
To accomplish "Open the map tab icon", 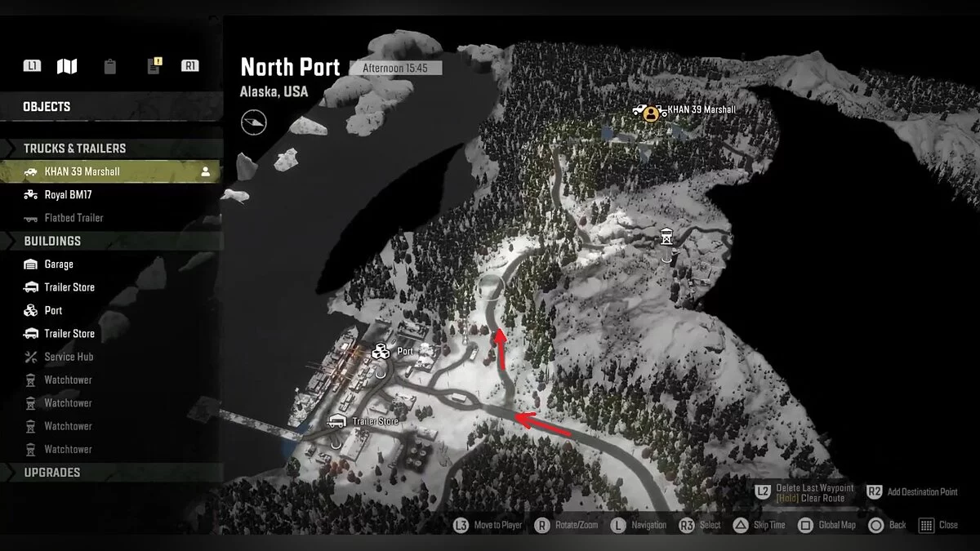I will pos(67,66).
